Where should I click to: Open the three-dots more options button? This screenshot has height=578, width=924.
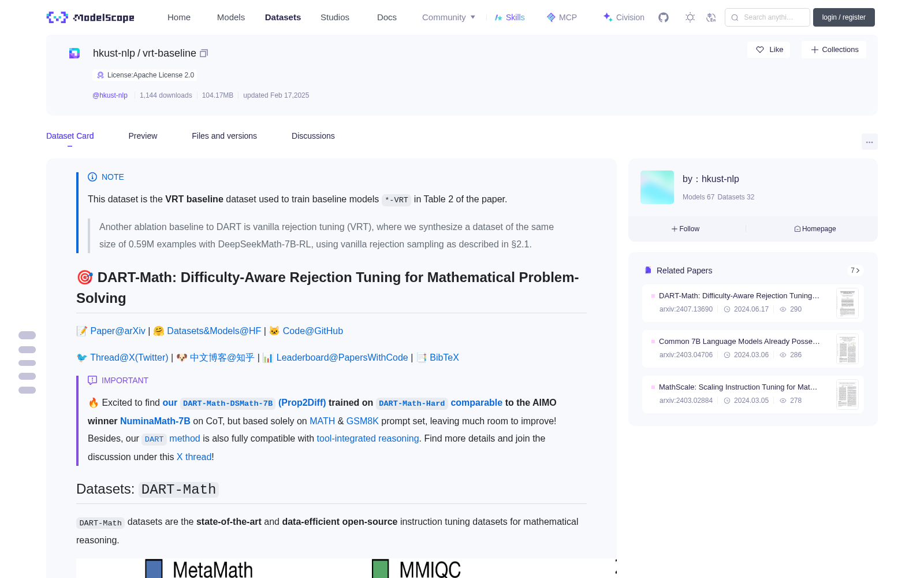[x=869, y=142]
